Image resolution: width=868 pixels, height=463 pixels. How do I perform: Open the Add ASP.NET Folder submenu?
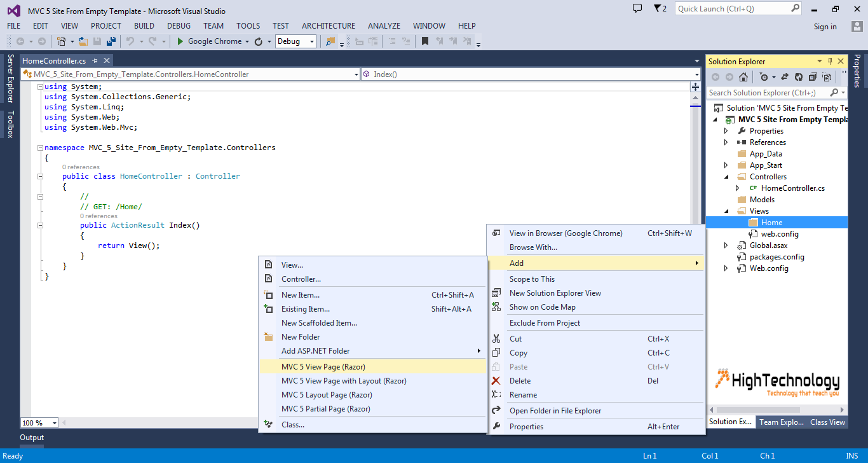[x=373, y=351]
